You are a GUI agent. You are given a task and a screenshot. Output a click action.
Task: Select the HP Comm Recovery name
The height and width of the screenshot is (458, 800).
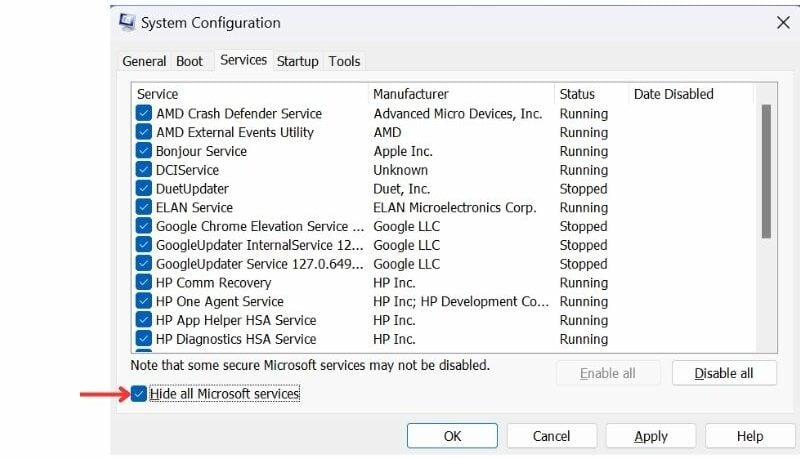click(x=213, y=283)
